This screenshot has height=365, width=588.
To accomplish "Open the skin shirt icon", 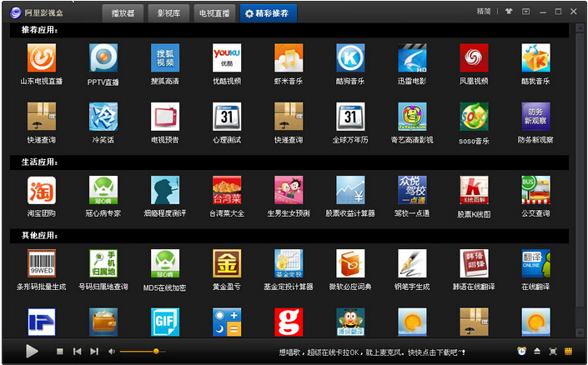I will coord(509,12).
